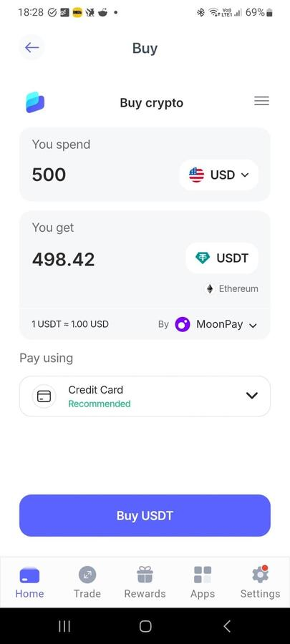Expand the MoonPay provider chevron
The image size is (290, 644).
point(253,326)
